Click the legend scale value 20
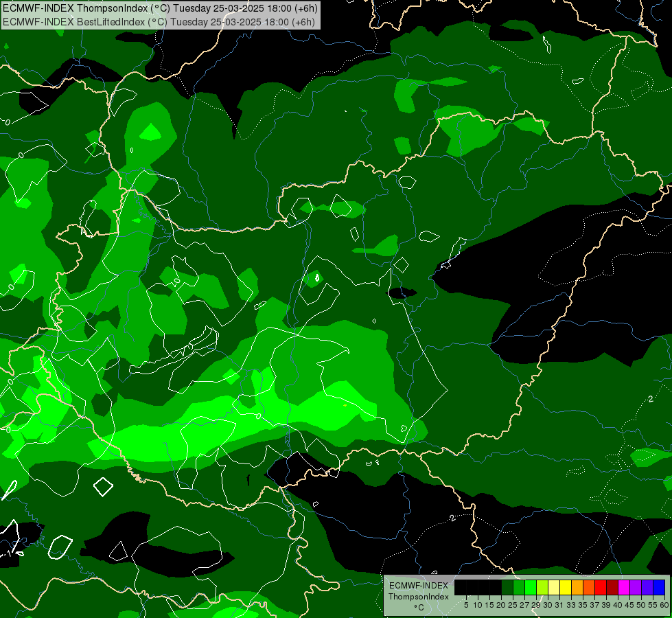 point(501,605)
